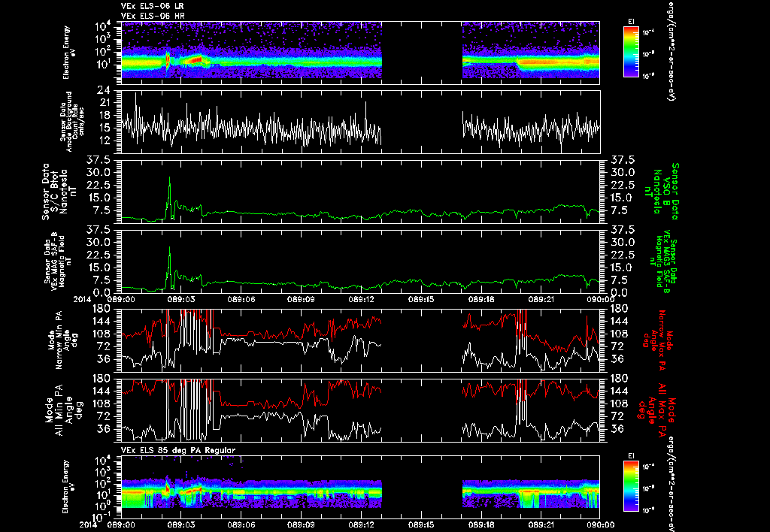
Task: Click the white 'All Min PA Angle' axis label
Action: (x=65, y=409)
